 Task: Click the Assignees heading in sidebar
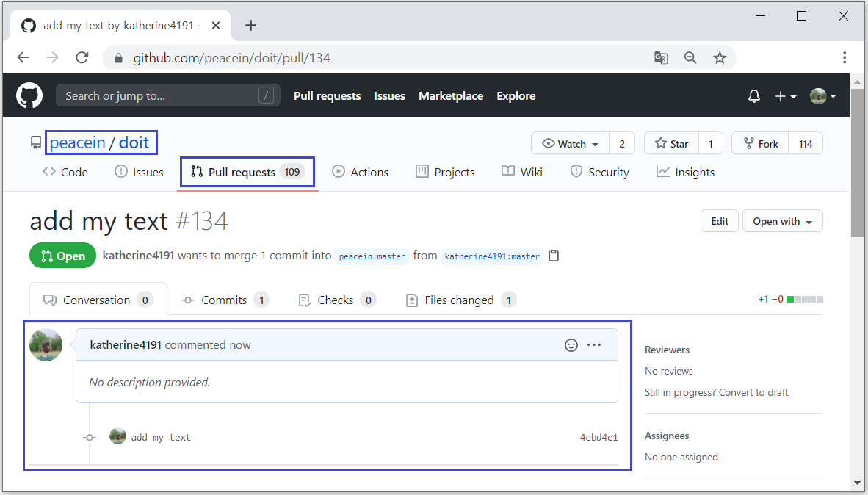point(667,436)
